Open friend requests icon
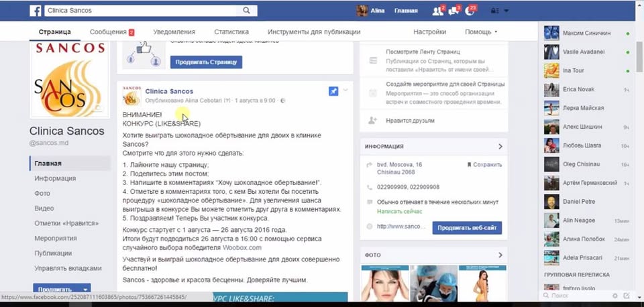The image size is (644, 307). (438, 11)
